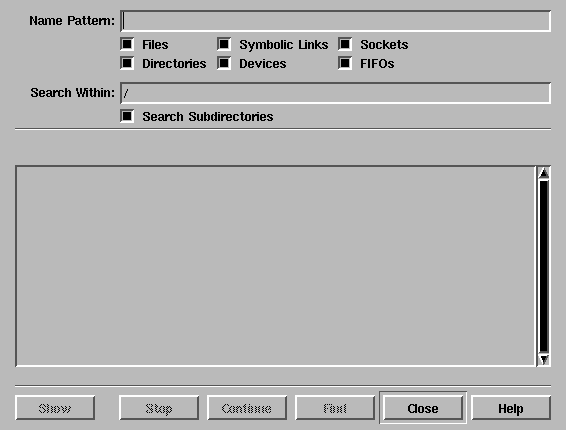Viewport: 566px width, 430px height.
Task: Uncheck the Files checkbox
Action: coord(127,44)
